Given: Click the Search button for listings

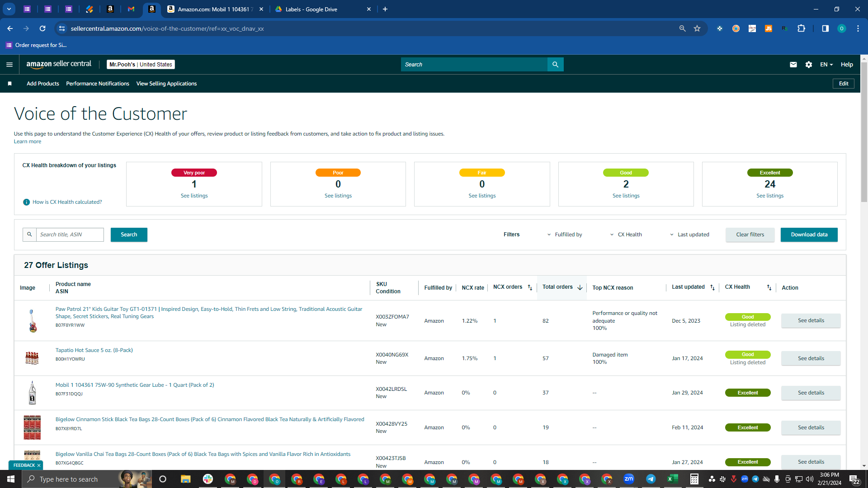Looking at the screenshot, I should tap(129, 235).
